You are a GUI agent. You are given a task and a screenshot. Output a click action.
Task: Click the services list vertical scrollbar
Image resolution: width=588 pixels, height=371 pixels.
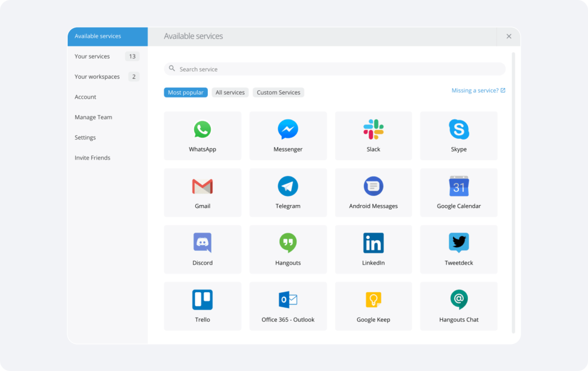click(x=513, y=193)
